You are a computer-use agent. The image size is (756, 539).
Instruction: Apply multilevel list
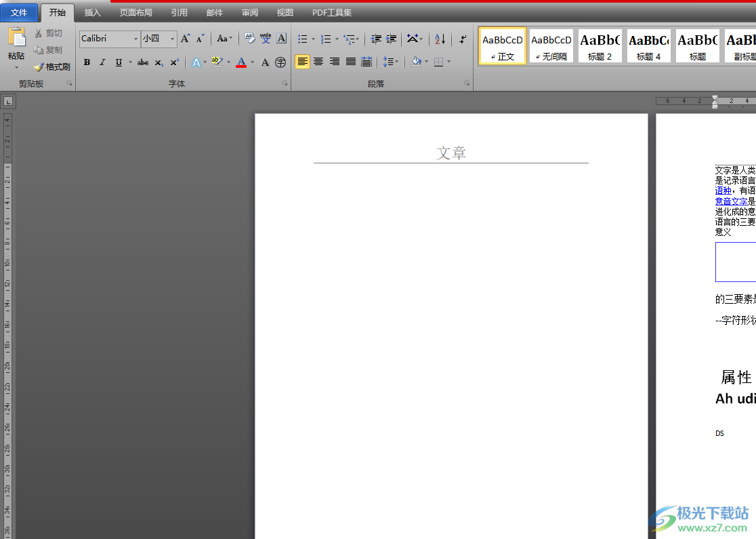pyautogui.click(x=349, y=39)
